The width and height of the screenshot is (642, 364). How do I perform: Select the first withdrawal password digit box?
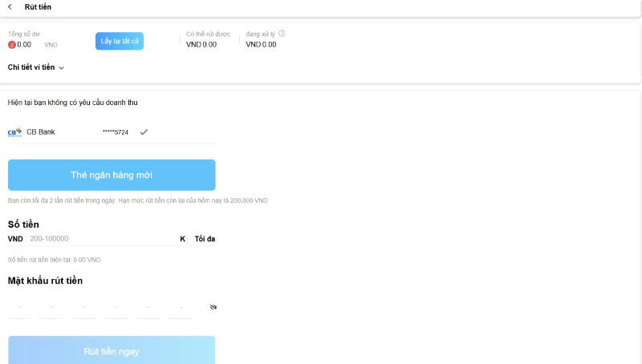[20, 308]
